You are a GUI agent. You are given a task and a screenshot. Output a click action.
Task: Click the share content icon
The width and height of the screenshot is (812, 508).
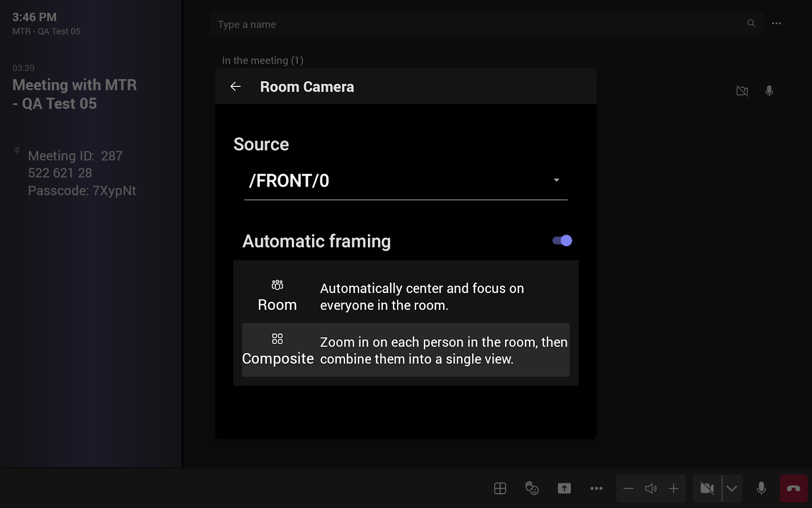click(x=563, y=488)
